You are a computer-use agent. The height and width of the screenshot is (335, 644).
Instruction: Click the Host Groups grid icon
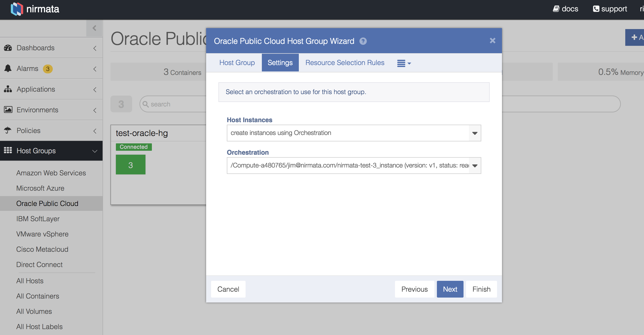click(8, 151)
